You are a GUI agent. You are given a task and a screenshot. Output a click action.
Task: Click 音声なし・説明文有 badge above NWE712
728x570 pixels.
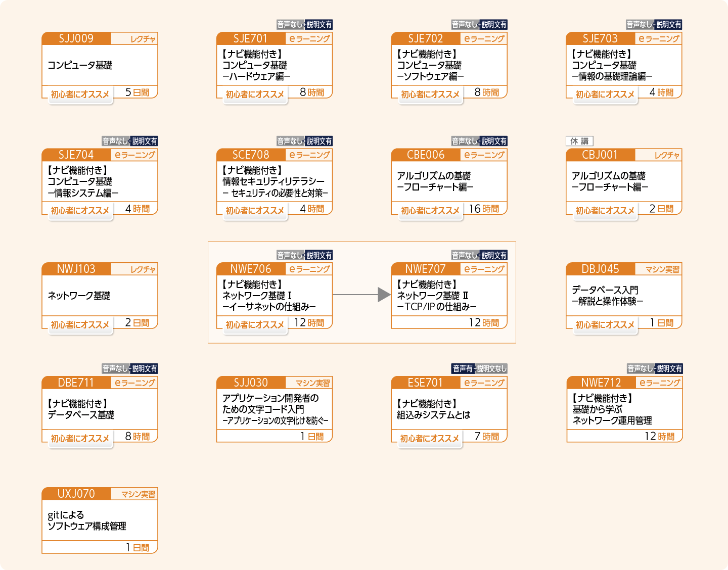point(655,369)
